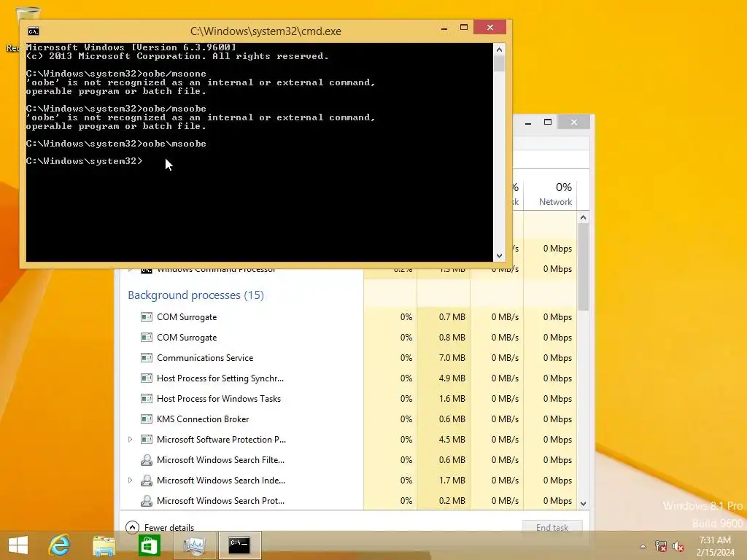The height and width of the screenshot is (560, 747).
Task: Collapse Task Manager with Fewer details
Action: [160, 527]
